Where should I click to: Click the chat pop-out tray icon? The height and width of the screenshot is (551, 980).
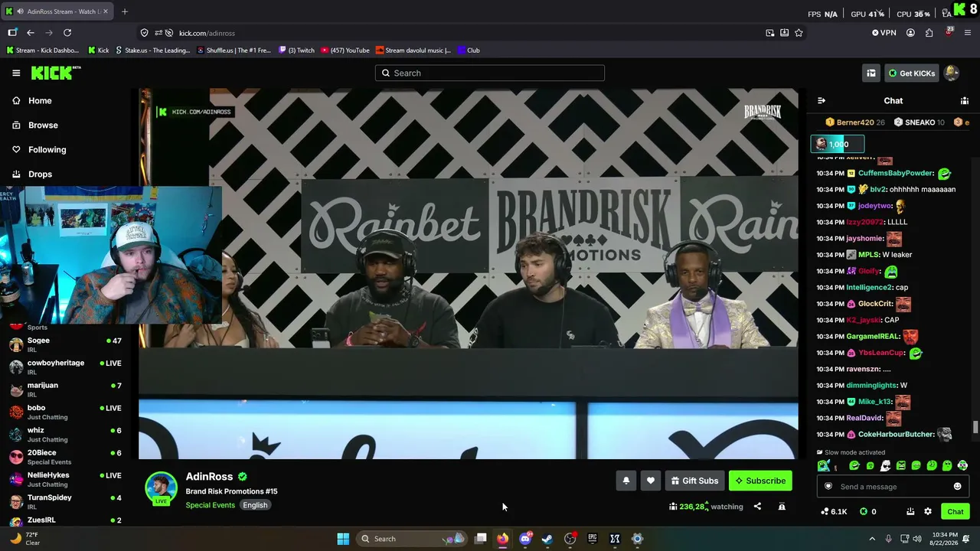tap(910, 511)
